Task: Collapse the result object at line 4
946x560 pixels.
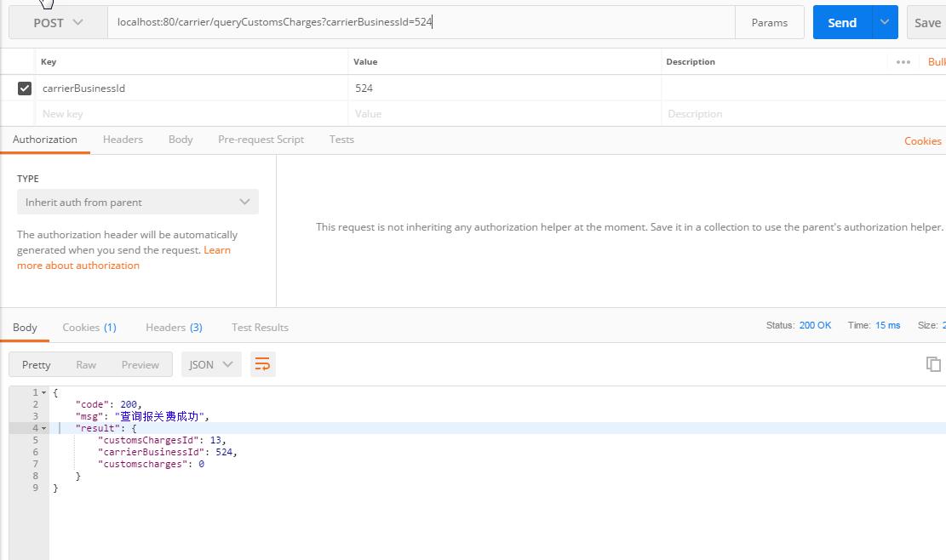Action: tap(43, 428)
